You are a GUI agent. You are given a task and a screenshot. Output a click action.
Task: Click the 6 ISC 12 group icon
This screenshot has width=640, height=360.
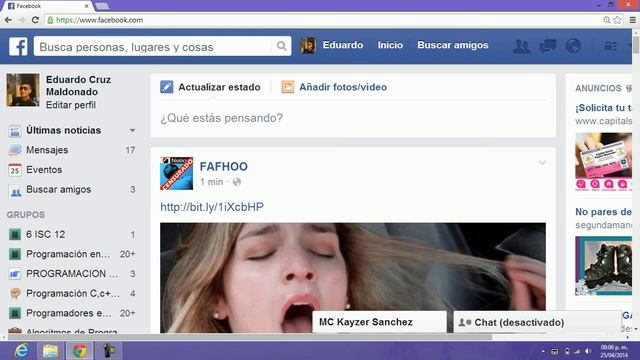pyautogui.click(x=15, y=234)
